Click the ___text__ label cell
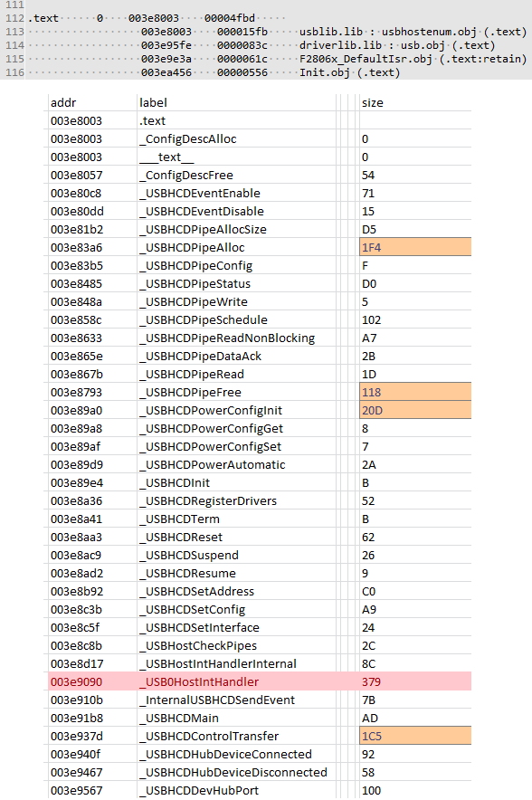This screenshot has height=800, width=532. point(166,157)
